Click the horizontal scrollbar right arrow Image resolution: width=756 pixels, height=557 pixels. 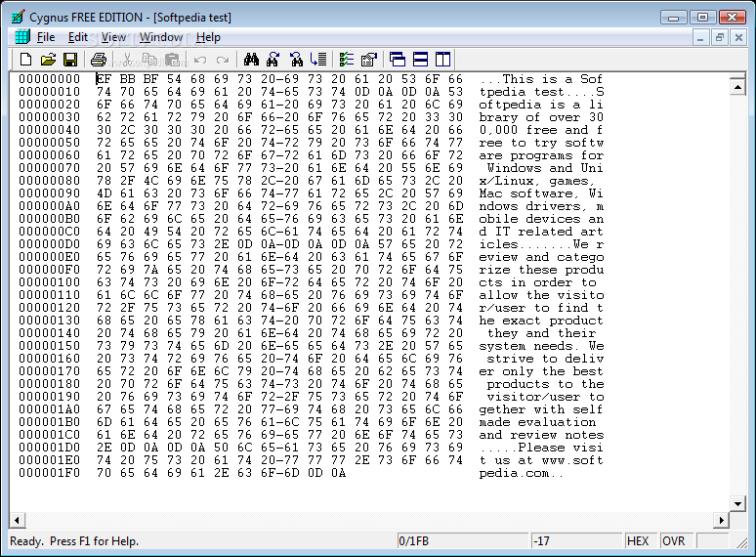tap(721, 520)
